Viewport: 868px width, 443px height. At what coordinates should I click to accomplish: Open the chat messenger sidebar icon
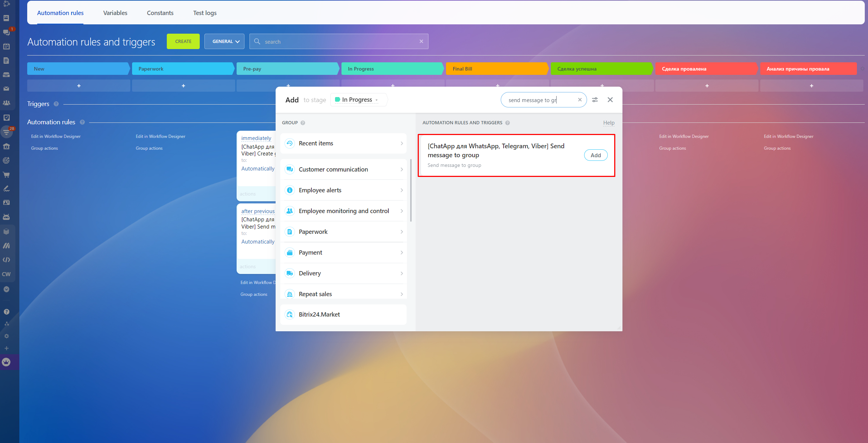pyautogui.click(x=6, y=32)
